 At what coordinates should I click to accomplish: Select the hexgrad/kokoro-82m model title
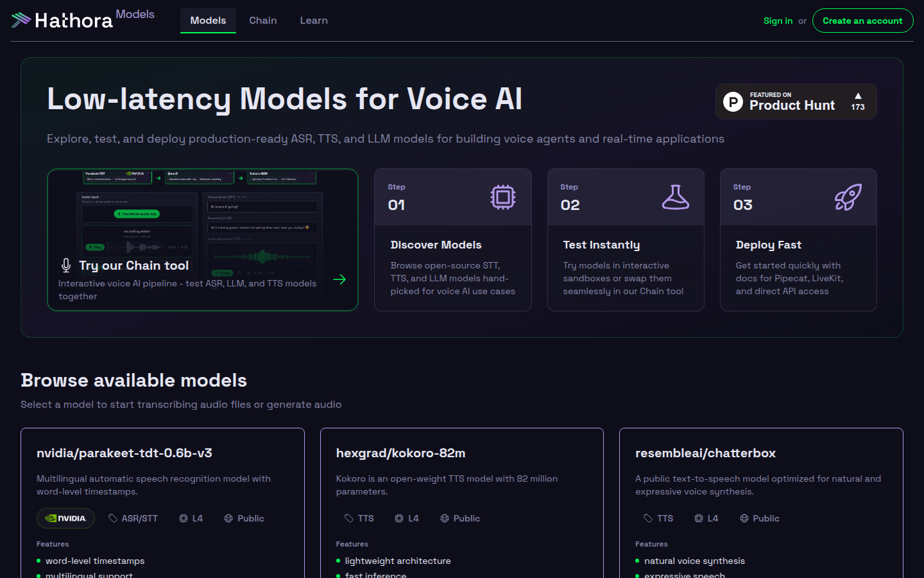coord(400,453)
